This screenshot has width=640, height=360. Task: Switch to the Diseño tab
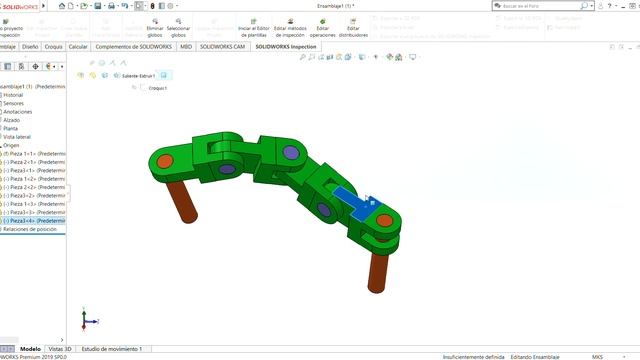click(30, 47)
